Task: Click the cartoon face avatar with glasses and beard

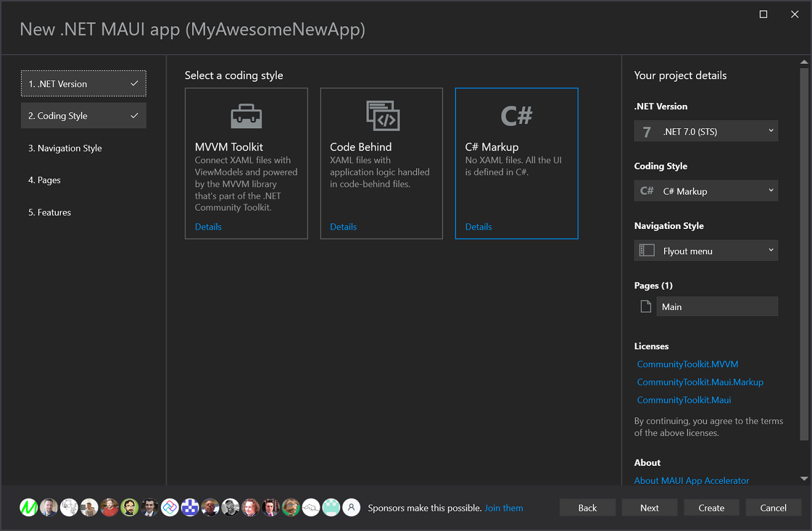Action: click(x=130, y=507)
